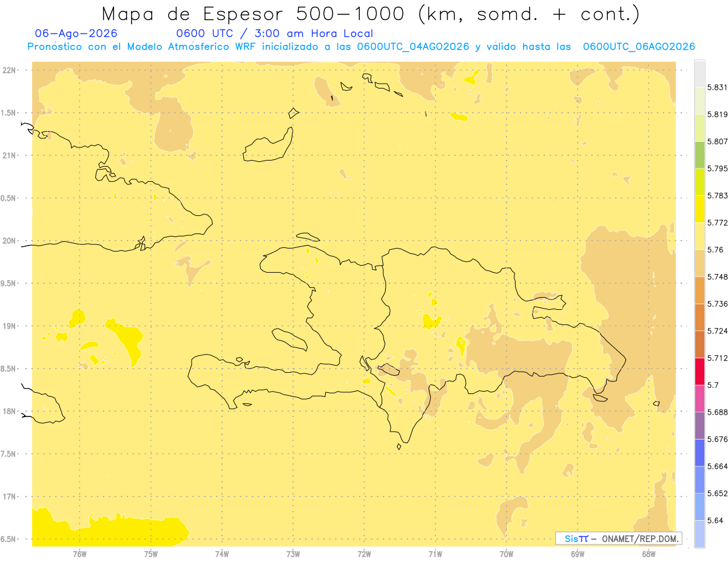Image resolution: width=728 pixels, height=562 pixels.
Task: Pick the light gray swatch above 5.831
Action: click(699, 74)
